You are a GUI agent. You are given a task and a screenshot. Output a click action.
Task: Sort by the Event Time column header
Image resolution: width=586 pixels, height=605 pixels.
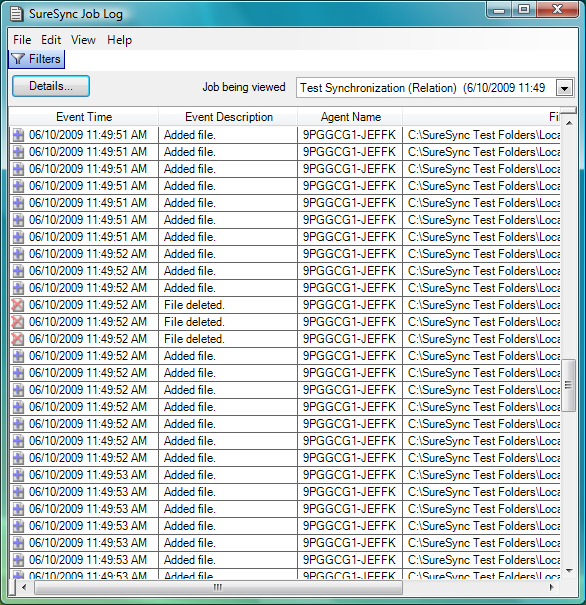click(84, 117)
